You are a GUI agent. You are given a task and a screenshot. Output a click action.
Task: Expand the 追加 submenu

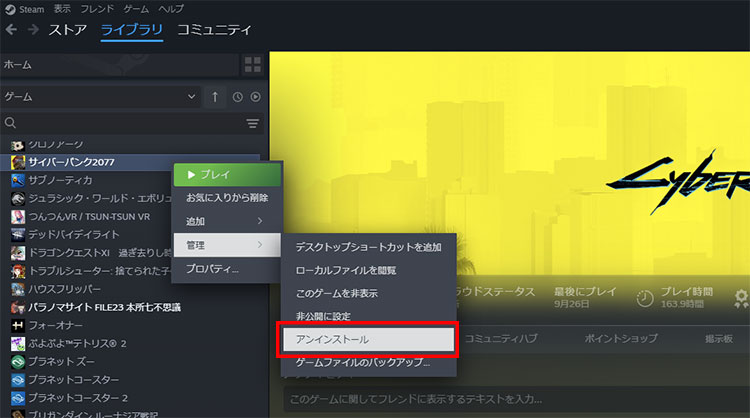(x=227, y=220)
